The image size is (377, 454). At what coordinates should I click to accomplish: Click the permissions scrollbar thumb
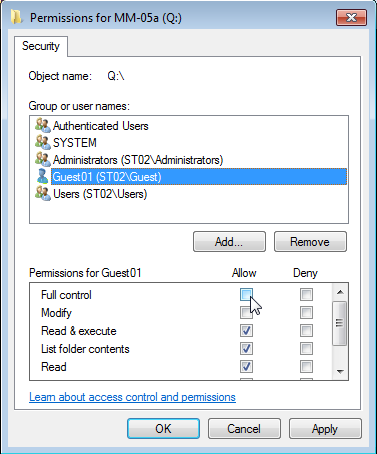340,323
